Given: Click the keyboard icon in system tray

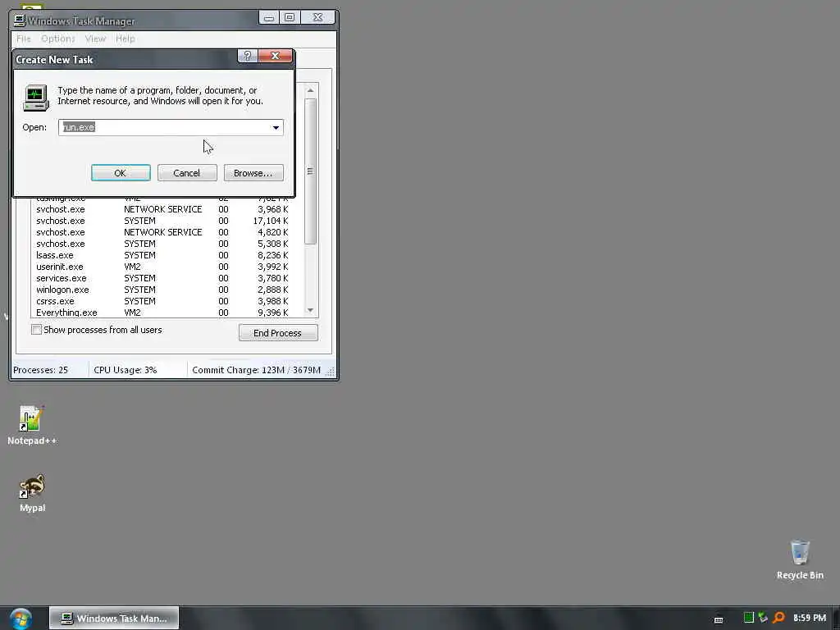Looking at the screenshot, I should click(719, 619).
